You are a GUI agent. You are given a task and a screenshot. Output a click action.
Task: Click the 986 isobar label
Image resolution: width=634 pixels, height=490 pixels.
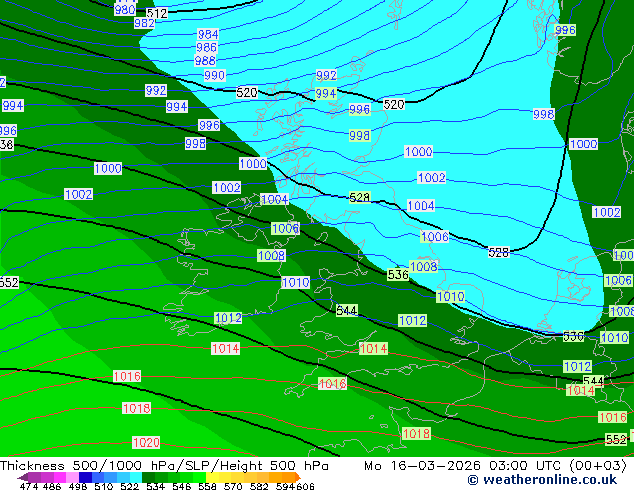[207, 47]
